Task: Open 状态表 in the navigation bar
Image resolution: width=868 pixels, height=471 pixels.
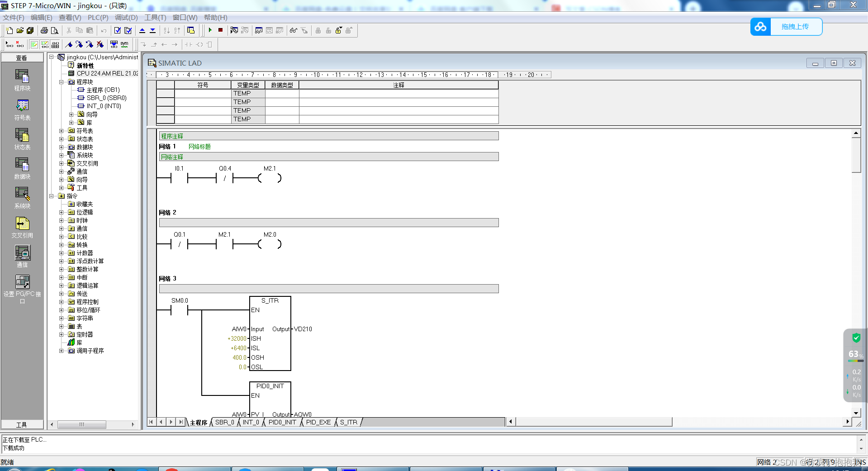Action: 22,139
